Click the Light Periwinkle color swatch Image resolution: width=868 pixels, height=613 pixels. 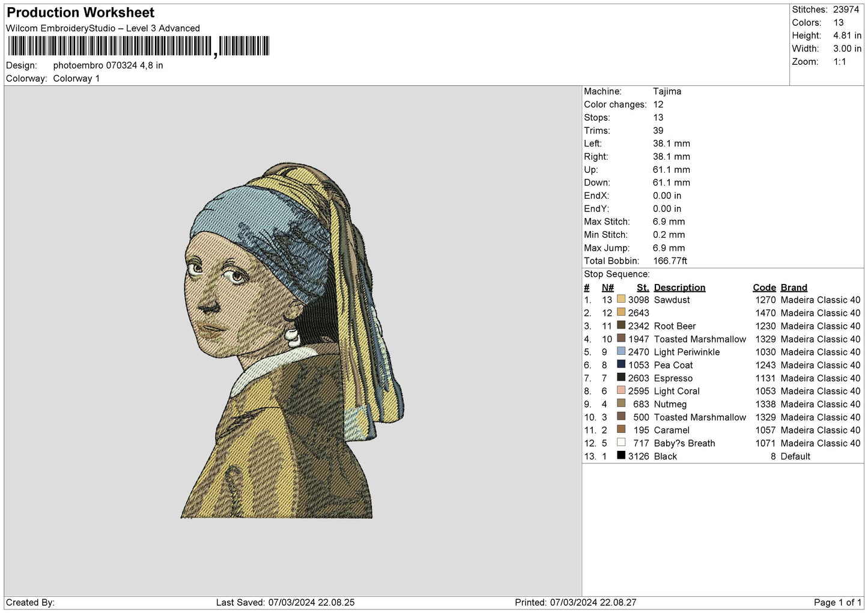coord(621,351)
